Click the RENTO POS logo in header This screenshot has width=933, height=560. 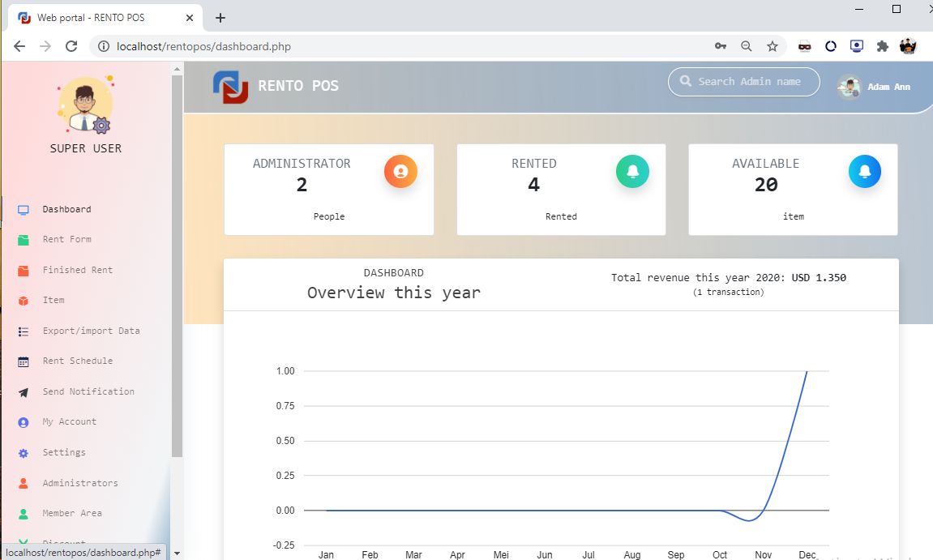[x=231, y=87]
